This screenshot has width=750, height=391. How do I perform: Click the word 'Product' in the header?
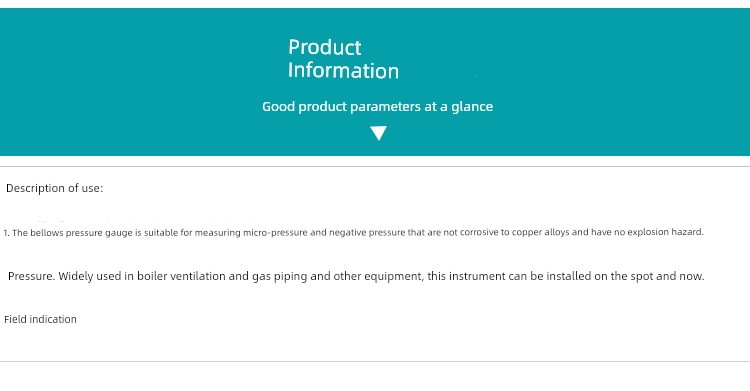pyautogui.click(x=325, y=47)
